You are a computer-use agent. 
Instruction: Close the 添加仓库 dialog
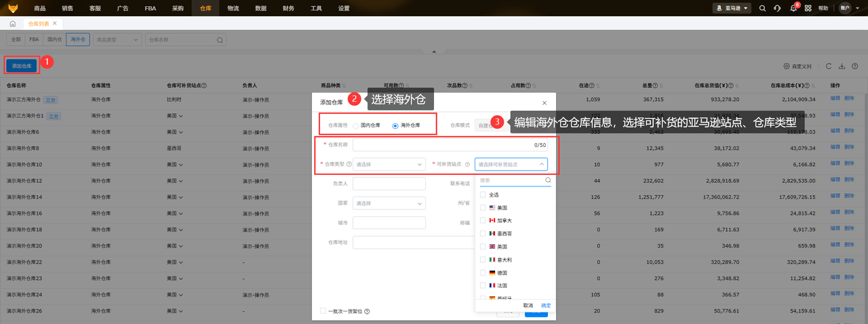click(544, 102)
